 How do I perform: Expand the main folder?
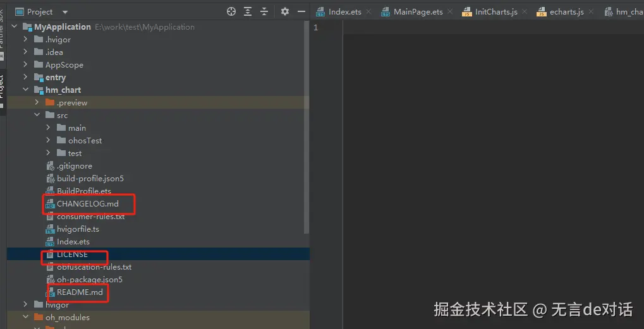click(48, 128)
